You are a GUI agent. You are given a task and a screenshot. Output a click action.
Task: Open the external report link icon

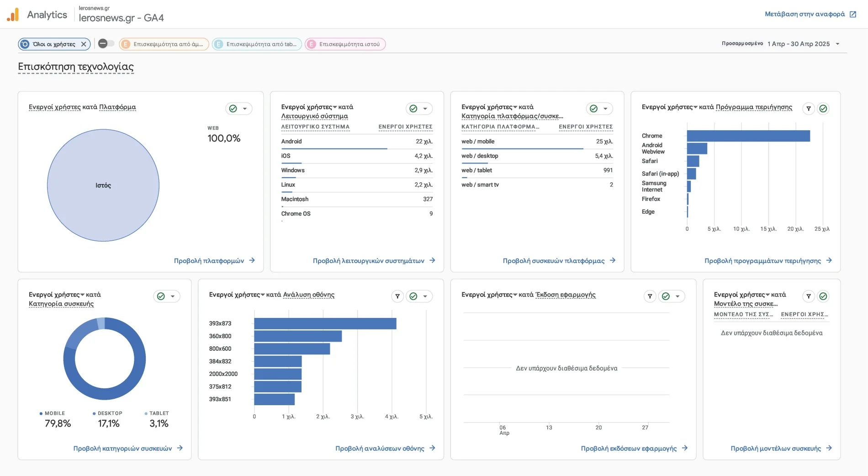pyautogui.click(x=852, y=14)
